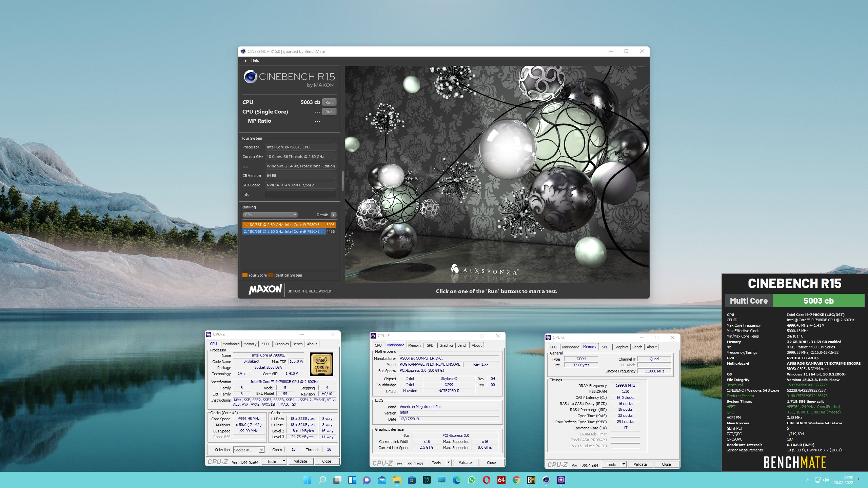Viewport: 868px width, 488px height.
Task: Click the MAXON logo in Cinebench
Action: coord(265,289)
